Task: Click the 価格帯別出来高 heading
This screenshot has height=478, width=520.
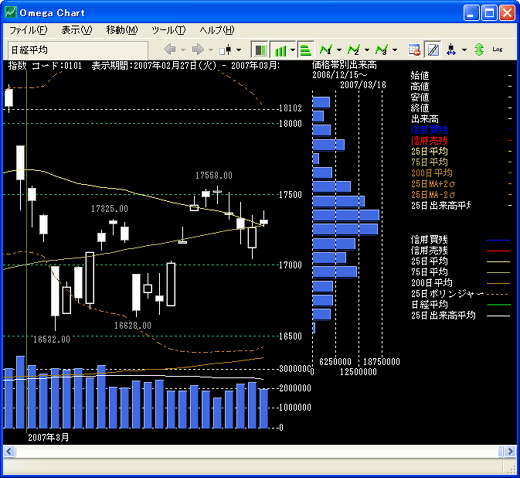Action: pos(344,65)
